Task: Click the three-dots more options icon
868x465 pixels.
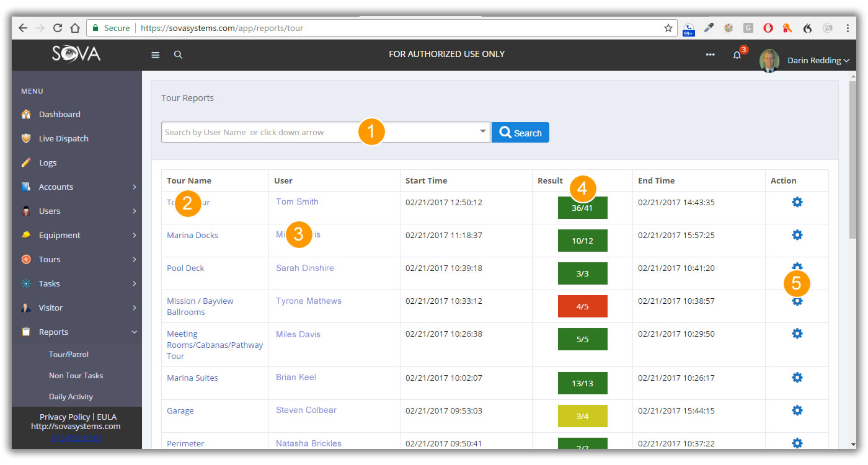Action: pyautogui.click(x=710, y=55)
